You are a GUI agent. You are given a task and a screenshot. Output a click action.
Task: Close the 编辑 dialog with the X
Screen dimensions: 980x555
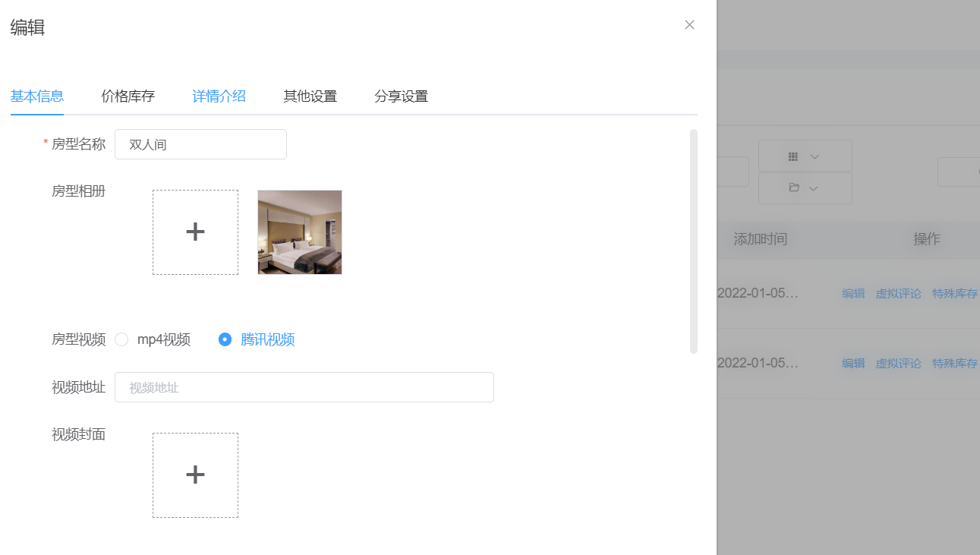tap(689, 25)
